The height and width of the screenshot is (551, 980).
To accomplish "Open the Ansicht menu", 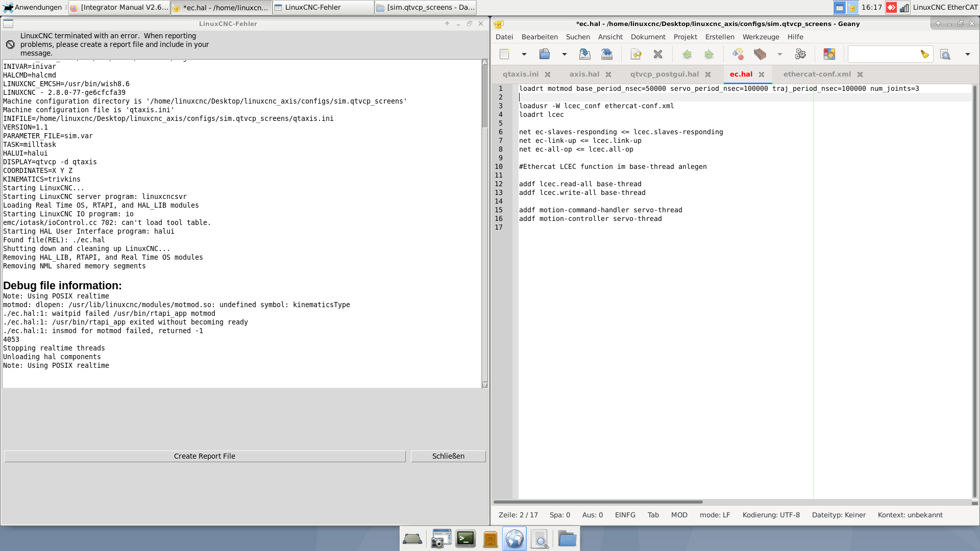I will (610, 37).
